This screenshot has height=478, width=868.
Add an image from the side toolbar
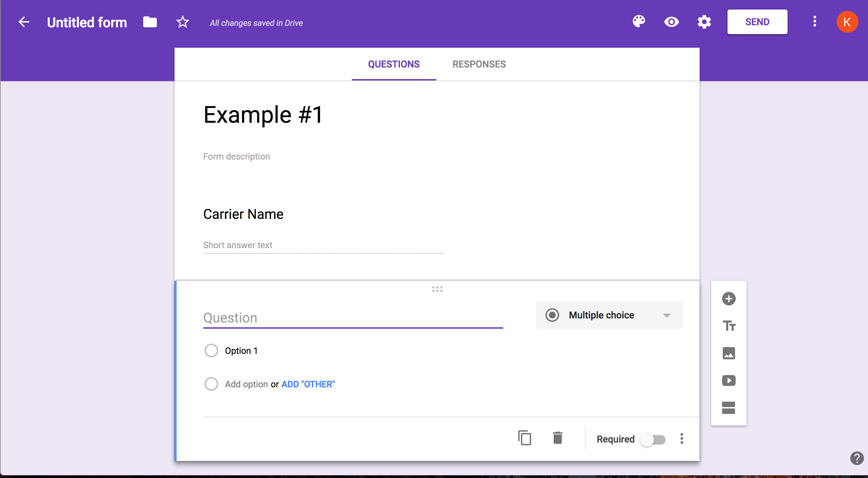(x=729, y=353)
